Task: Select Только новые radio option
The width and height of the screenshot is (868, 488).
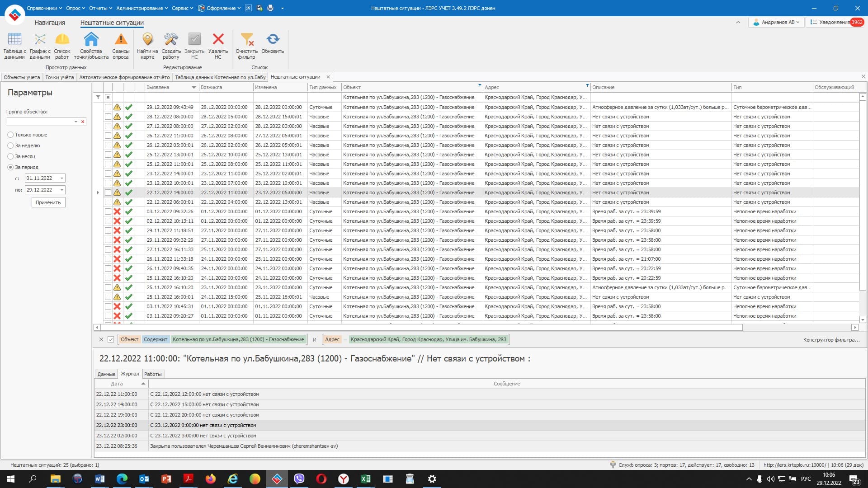Action: pos(10,135)
